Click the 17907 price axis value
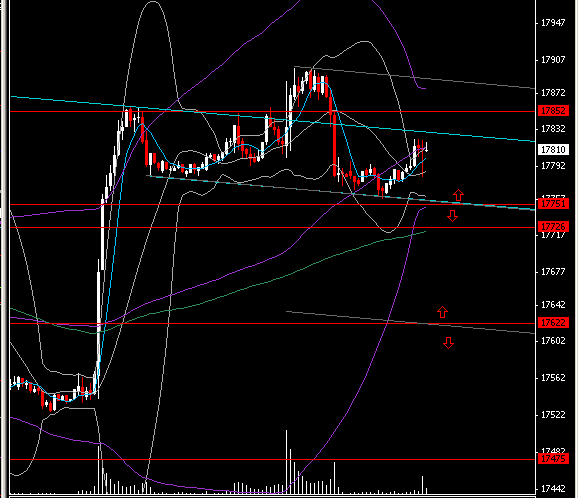 pos(553,60)
